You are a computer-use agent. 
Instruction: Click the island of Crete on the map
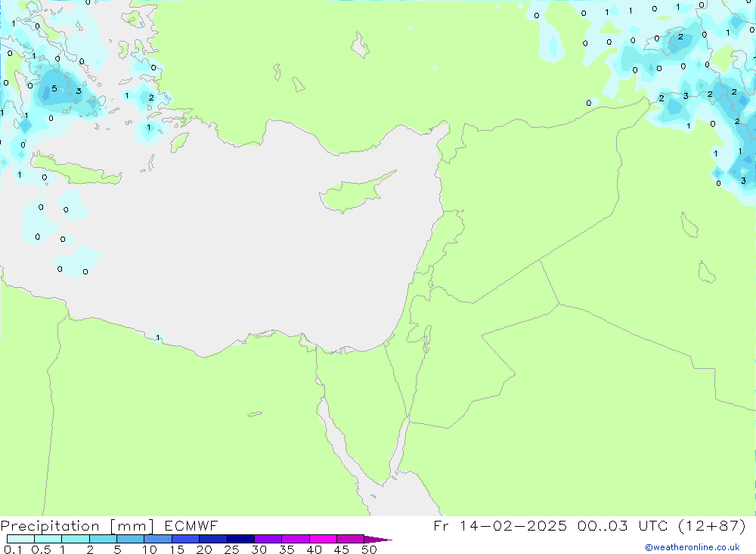point(76,169)
